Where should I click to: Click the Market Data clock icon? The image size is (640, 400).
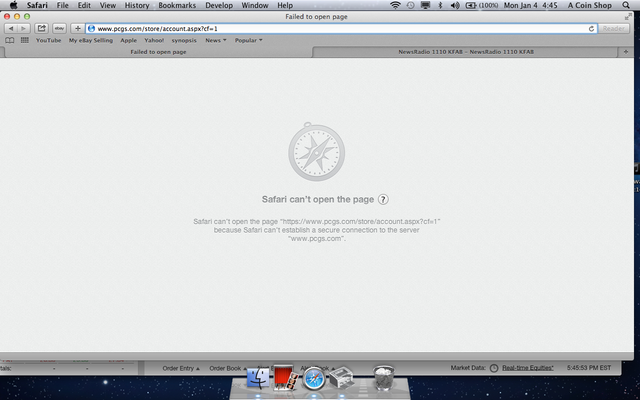pos(494,368)
